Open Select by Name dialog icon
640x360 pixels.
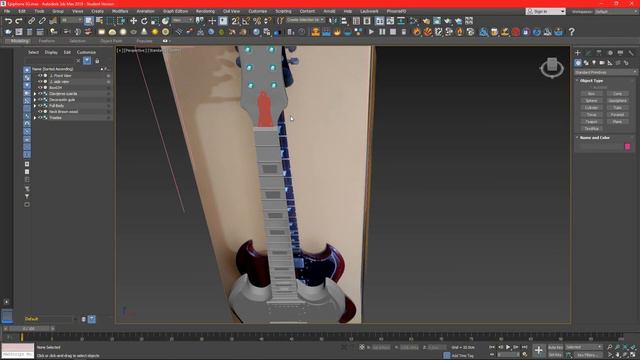pos(99,21)
